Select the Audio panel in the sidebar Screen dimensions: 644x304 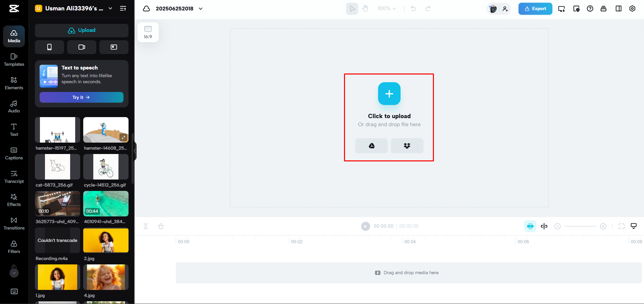[14, 106]
